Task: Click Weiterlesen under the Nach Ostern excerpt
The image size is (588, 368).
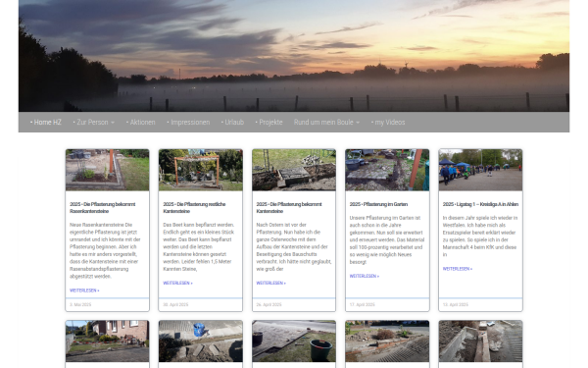Action: coord(271,283)
